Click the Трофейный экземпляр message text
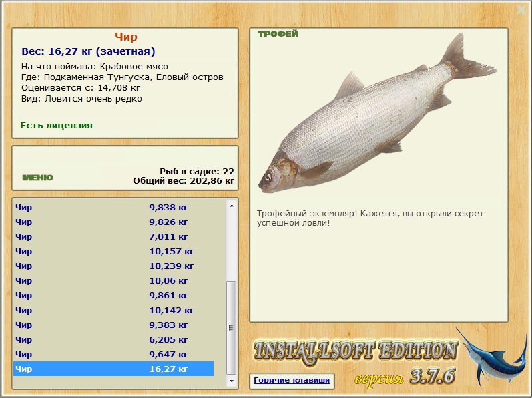Image resolution: width=532 pixels, height=398 pixels. (x=370, y=218)
